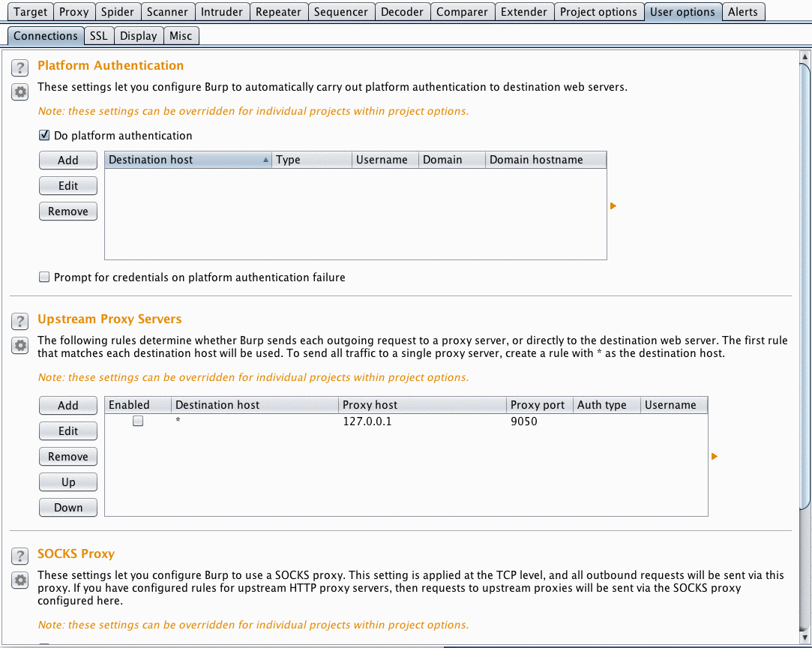Open SOCKS Proxy settings gear menu
This screenshot has height=648, width=812.
tap(19, 580)
